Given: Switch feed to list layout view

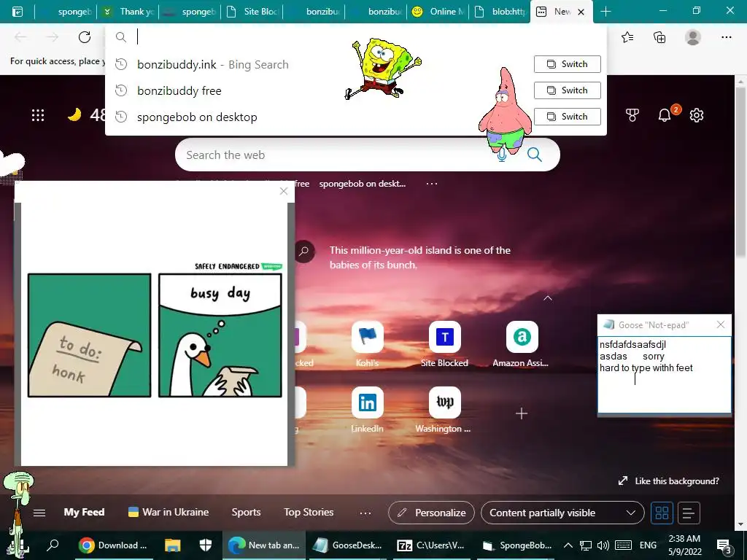Looking at the screenshot, I should coord(689,513).
